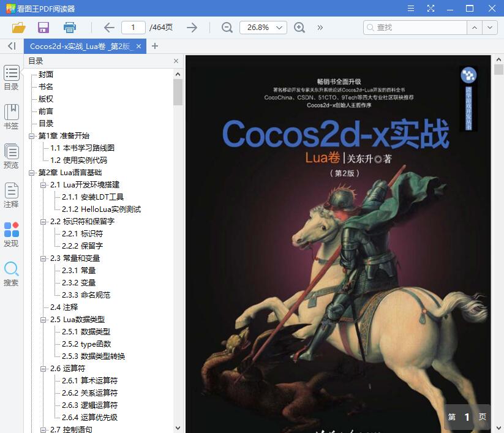Zoom in with plus magnifier
This screenshot has height=433, width=504.
coord(299,28)
